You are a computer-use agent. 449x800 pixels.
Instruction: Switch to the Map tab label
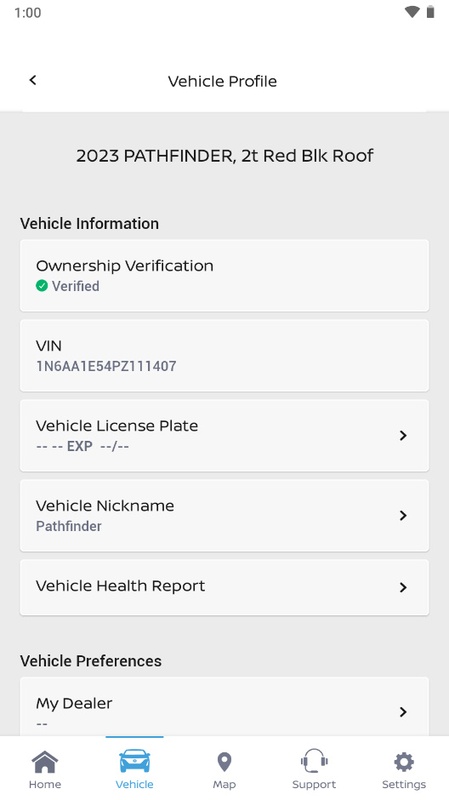click(224, 785)
